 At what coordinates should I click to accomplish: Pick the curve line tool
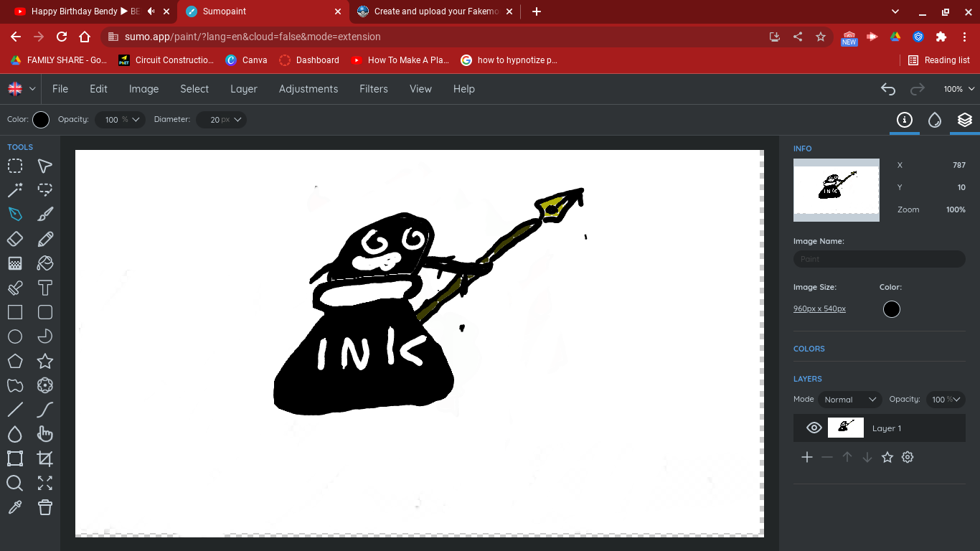coord(45,410)
